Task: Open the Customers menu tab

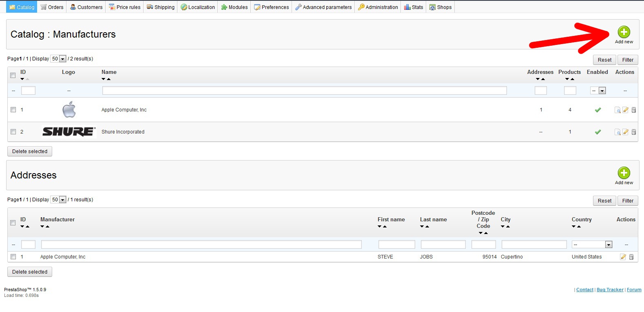Action: [x=86, y=7]
